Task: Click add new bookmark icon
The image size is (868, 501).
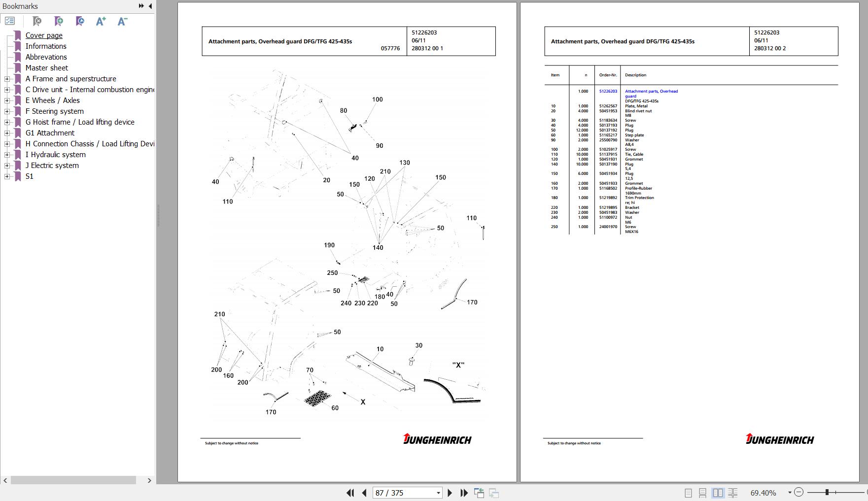Action: pos(59,21)
